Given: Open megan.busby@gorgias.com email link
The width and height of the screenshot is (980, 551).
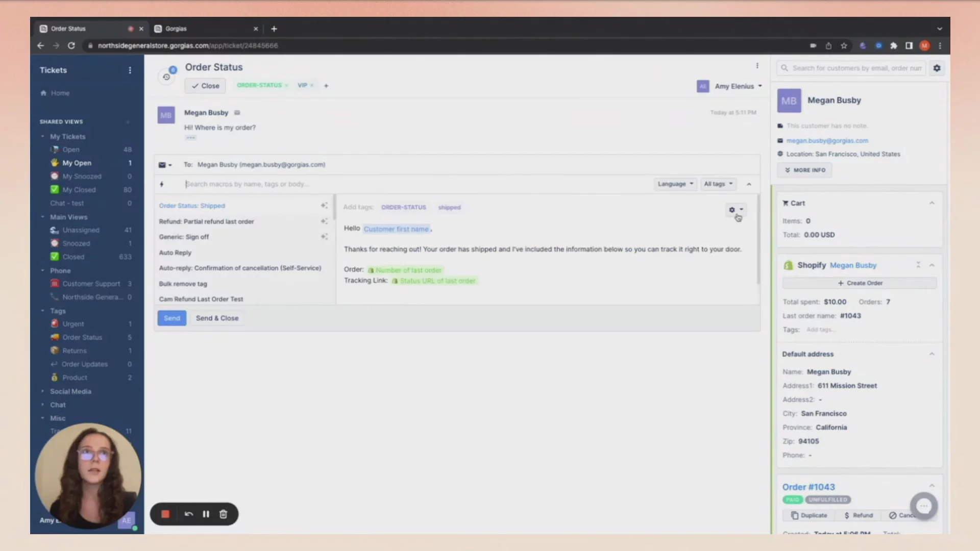Looking at the screenshot, I should [x=827, y=141].
